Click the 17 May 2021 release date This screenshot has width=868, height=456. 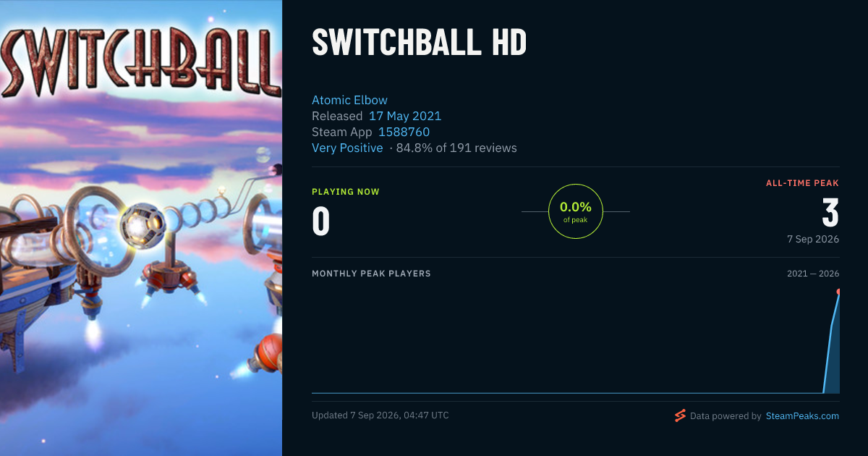click(x=405, y=116)
